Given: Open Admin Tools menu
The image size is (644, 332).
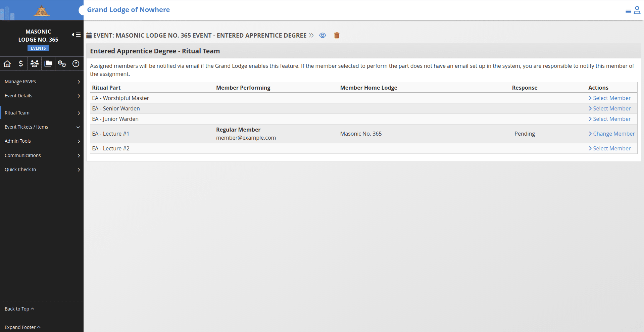Looking at the screenshot, I should [x=42, y=141].
